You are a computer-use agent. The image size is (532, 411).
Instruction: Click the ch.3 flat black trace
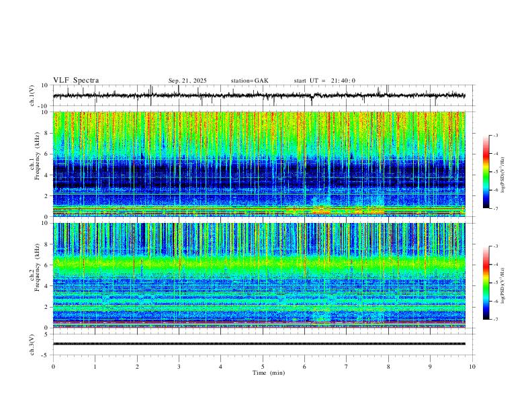click(259, 344)
